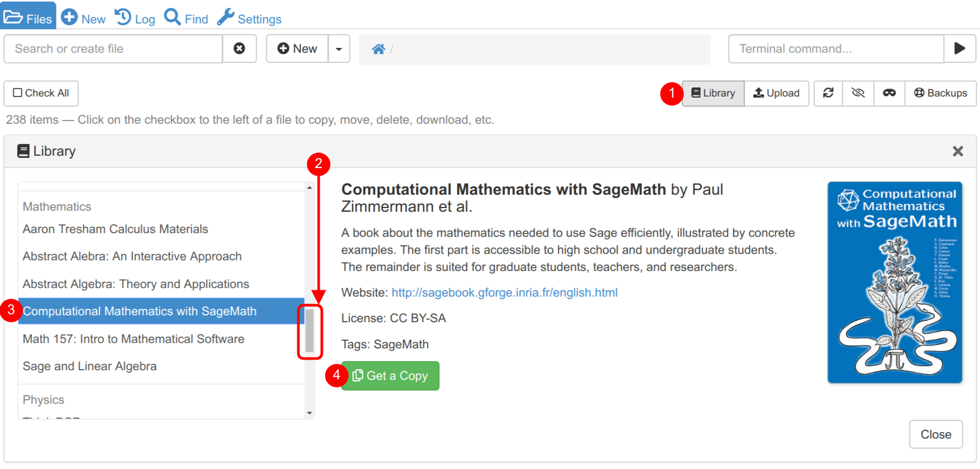Open the Backups folder
Screen dimensions: 980x469
click(x=940, y=93)
